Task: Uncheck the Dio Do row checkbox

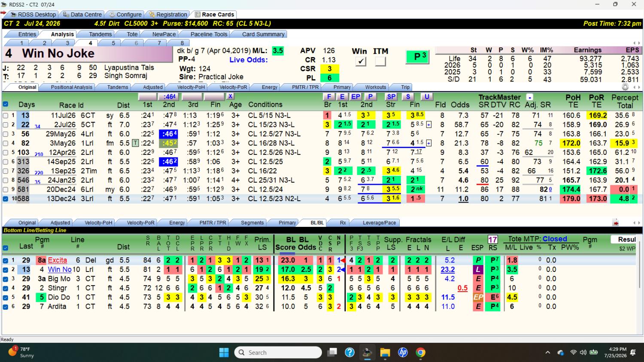Action: tap(6, 297)
